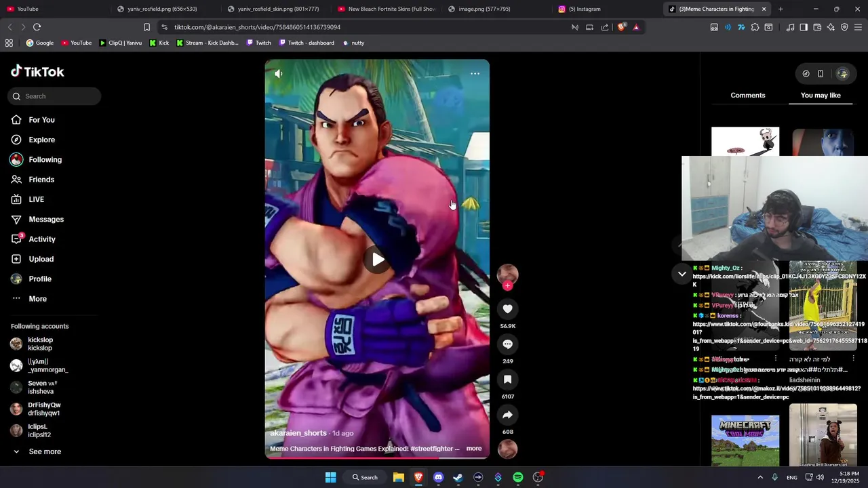Open kickslop following account
The width and height of the screenshot is (868, 488).
[x=41, y=344]
